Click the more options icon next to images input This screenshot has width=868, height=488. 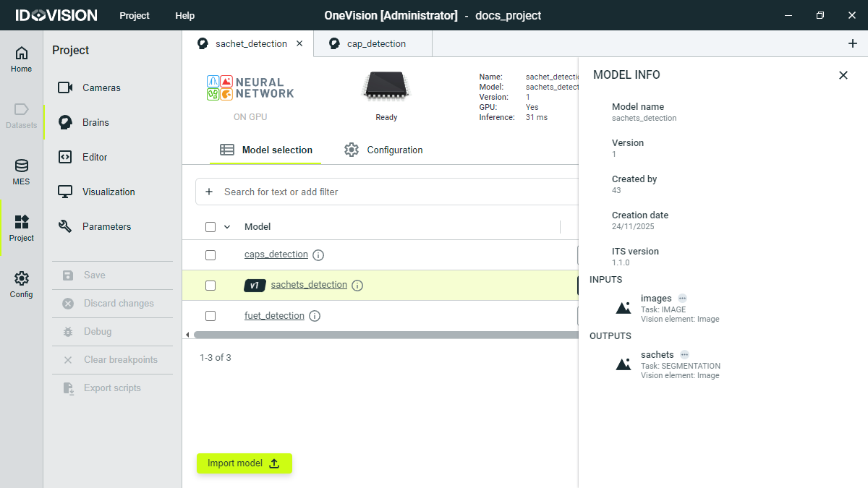(682, 299)
